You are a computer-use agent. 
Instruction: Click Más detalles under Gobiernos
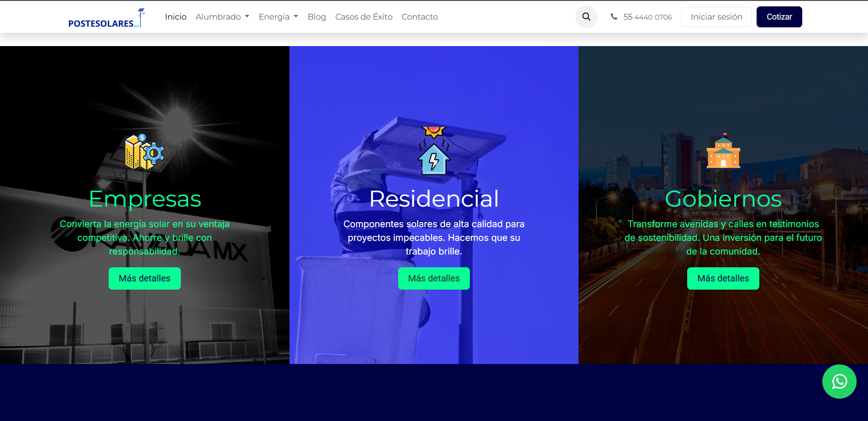point(723,278)
